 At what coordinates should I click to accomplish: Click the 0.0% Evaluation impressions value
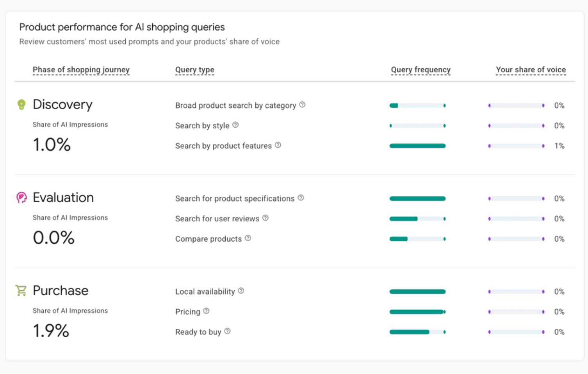53,238
